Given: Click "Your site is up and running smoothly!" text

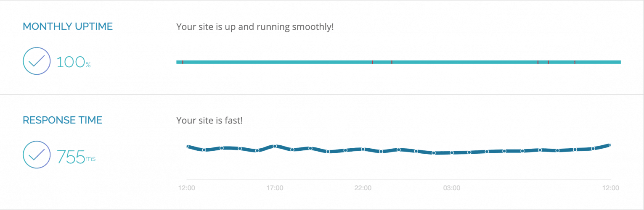Looking at the screenshot, I should [255, 27].
